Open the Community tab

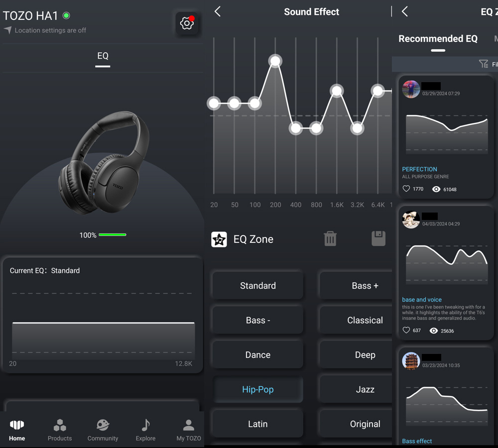point(103,430)
